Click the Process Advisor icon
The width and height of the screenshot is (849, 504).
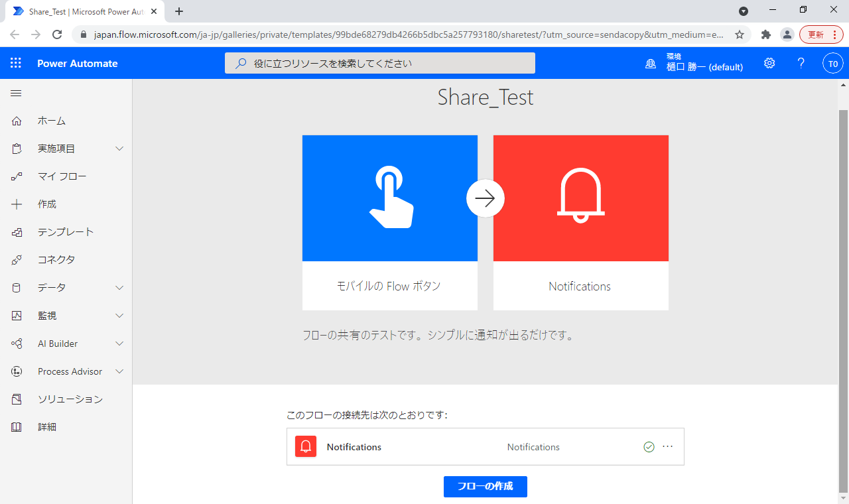tap(17, 371)
